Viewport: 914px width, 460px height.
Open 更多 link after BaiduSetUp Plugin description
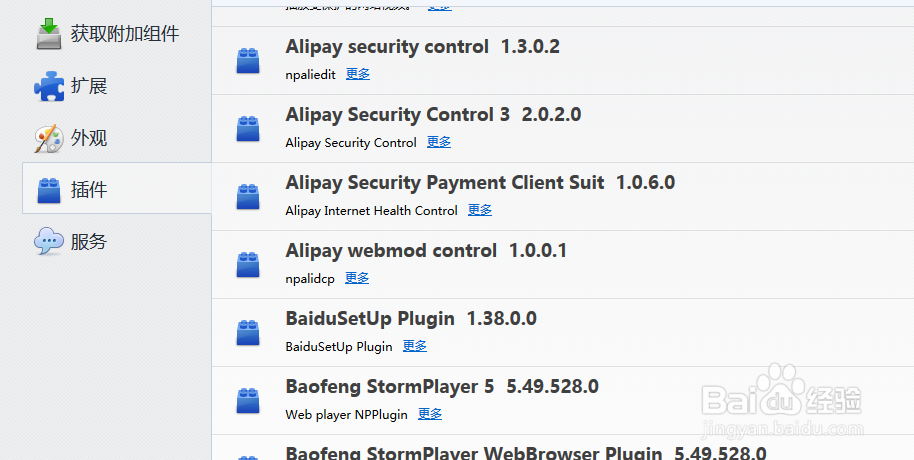[x=414, y=346]
